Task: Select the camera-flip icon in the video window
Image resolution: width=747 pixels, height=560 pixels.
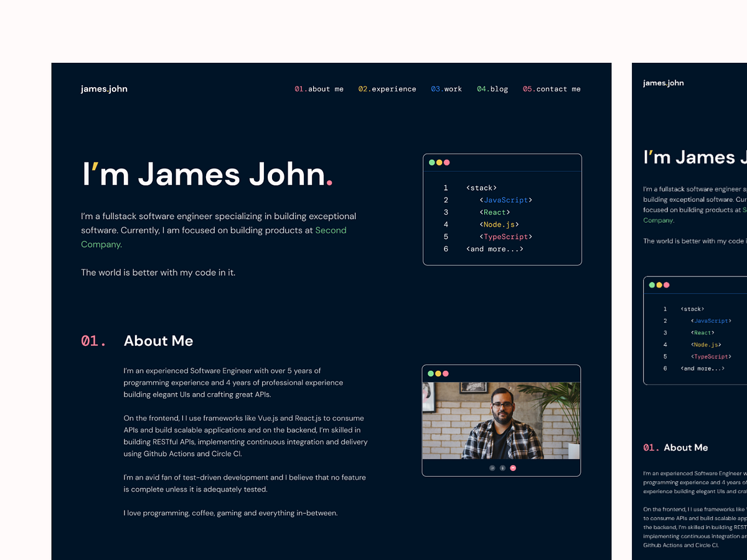Action: click(492, 468)
